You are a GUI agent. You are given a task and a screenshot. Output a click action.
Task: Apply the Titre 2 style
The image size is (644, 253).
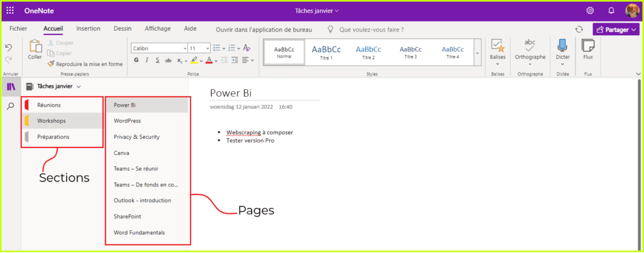[x=369, y=52]
